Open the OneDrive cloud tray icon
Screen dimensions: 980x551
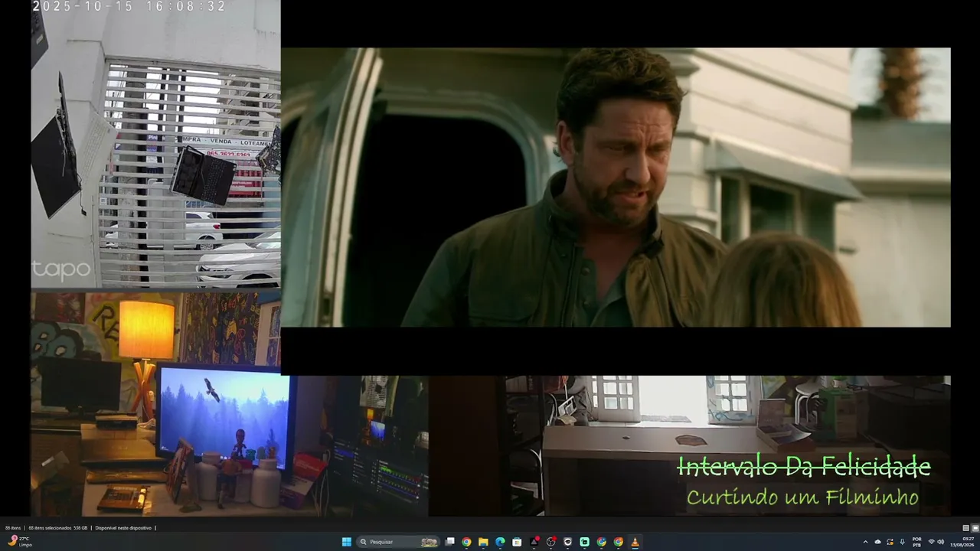[x=878, y=542]
